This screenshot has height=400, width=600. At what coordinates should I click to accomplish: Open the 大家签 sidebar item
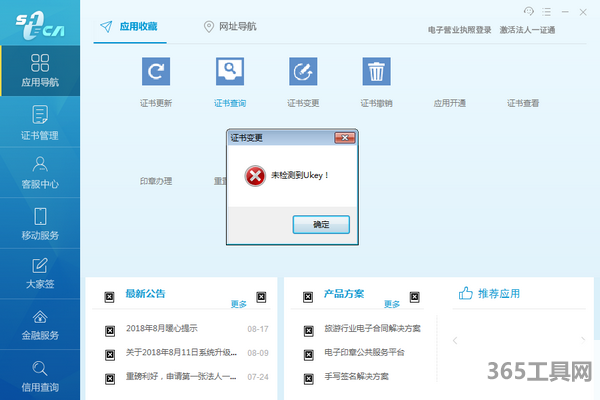pyautogui.click(x=40, y=274)
